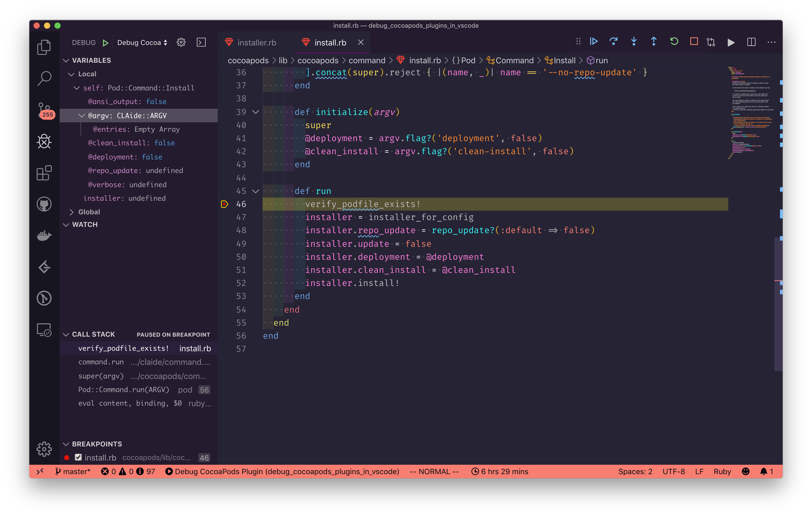The height and width of the screenshot is (517, 812).
Task: Split the editor to the right
Action: [x=751, y=42]
